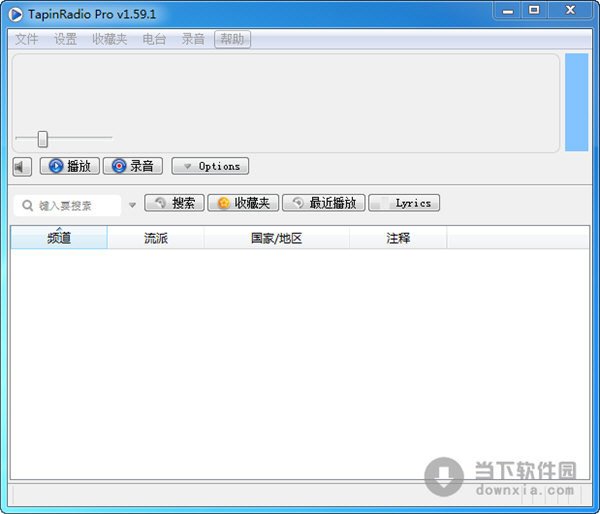Close the TapinRadio window
This screenshot has height=514, width=600.
(570, 10)
